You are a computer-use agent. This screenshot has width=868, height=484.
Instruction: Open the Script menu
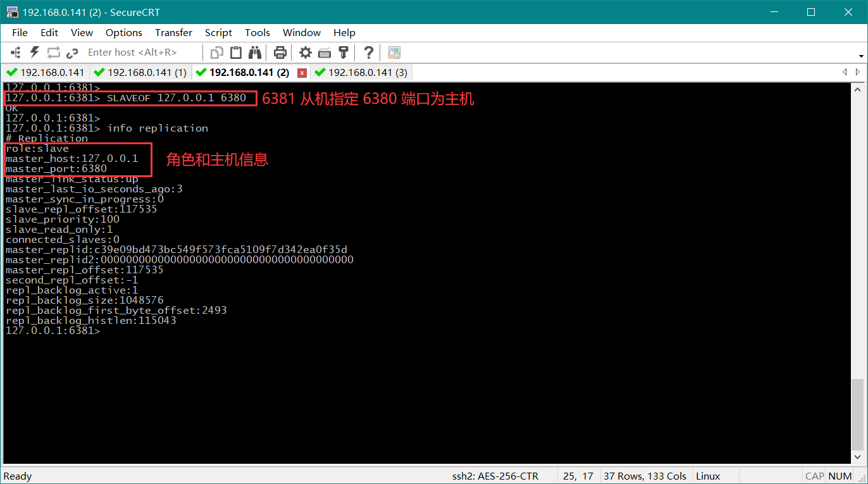[218, 33]
